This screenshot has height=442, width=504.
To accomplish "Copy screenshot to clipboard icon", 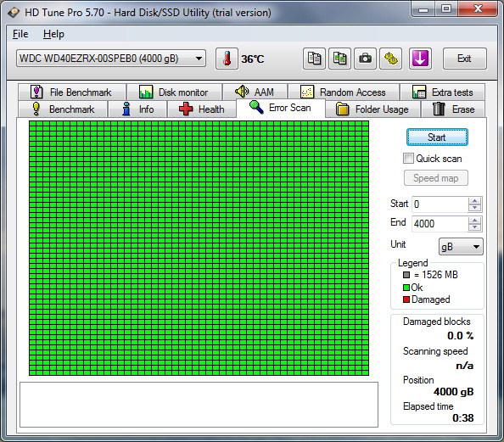I will 339,59.
